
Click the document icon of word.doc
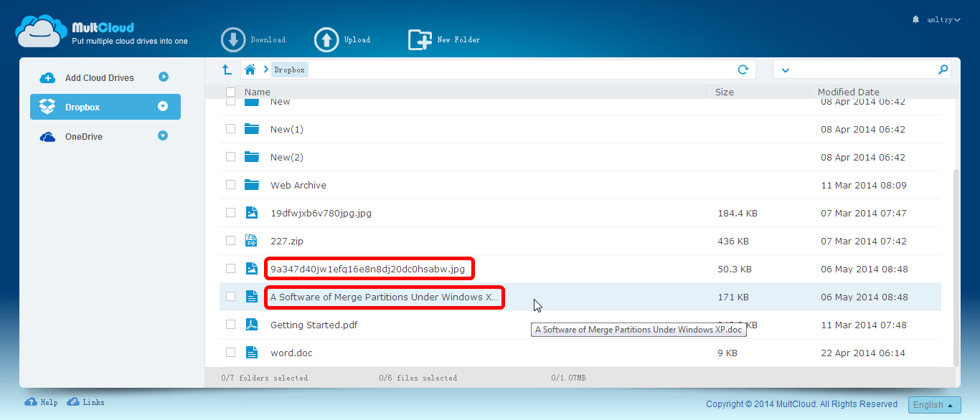[251, 353]
